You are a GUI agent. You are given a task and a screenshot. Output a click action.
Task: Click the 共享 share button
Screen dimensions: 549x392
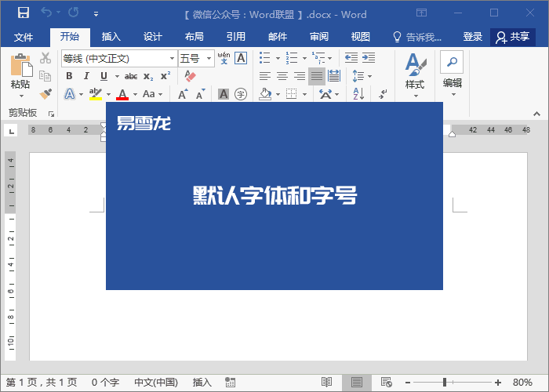click(x=513, y=37)
